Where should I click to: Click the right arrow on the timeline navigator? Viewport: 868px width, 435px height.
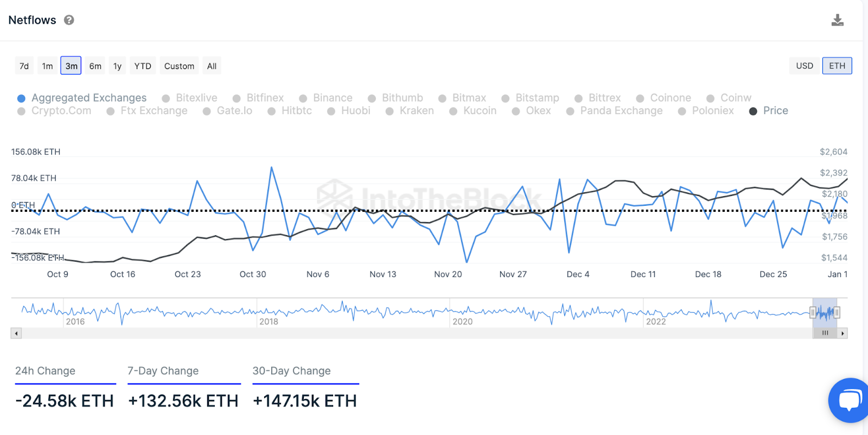842,333
